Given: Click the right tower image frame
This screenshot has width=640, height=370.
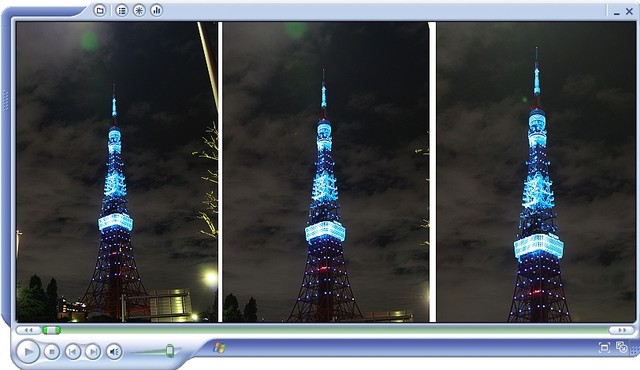Looking at the screenshot, I should pos(536,172).
